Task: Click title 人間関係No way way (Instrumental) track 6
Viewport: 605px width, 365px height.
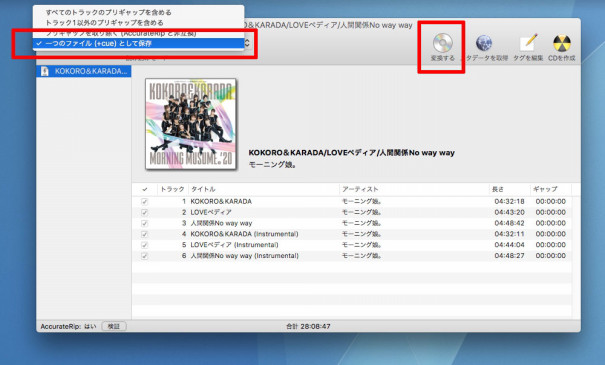Action: point(245,255)
